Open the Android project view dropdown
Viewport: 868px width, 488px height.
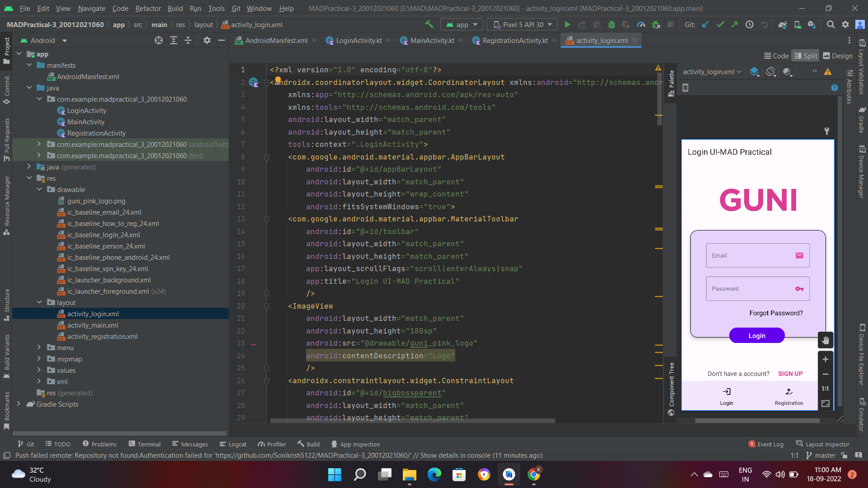[x=44, y=41]
